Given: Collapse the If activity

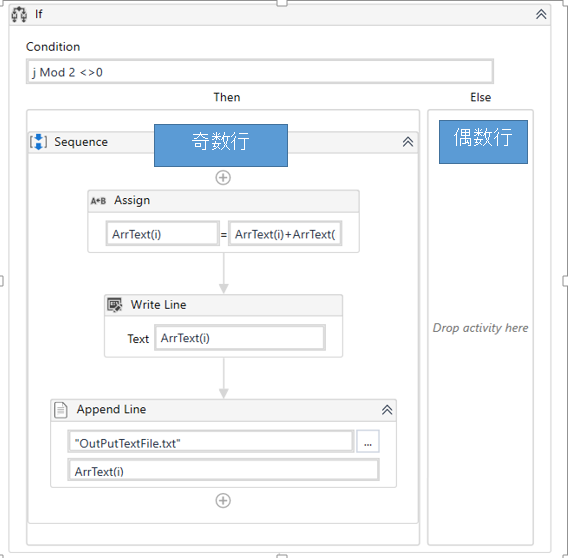Looking at the screenshot, I should pos(541,14).
